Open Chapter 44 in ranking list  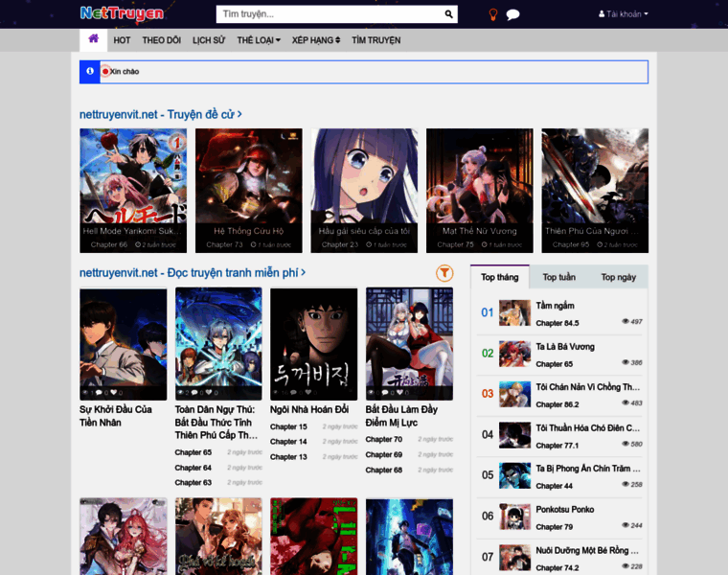coord(555,486)
